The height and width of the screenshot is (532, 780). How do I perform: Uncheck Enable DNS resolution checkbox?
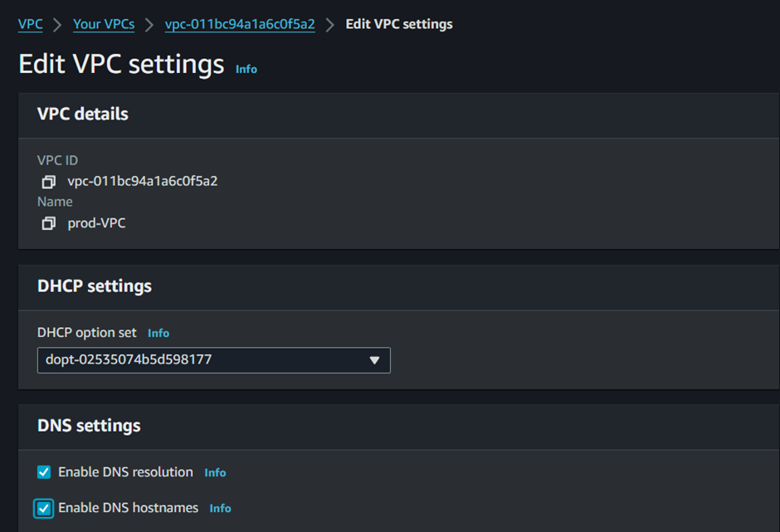[44, 472]
